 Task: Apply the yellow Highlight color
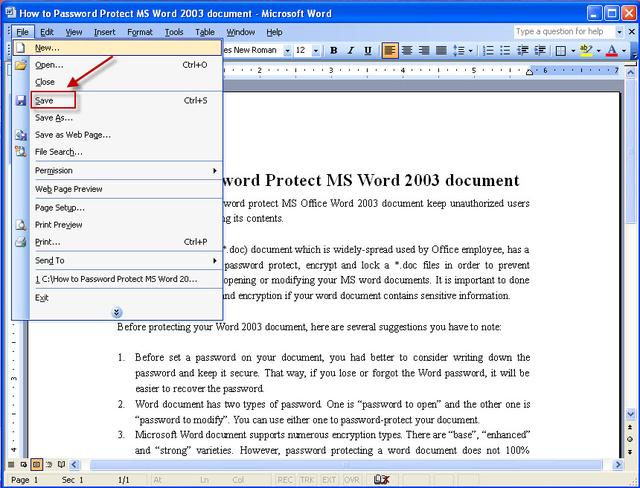coord(586,51)
